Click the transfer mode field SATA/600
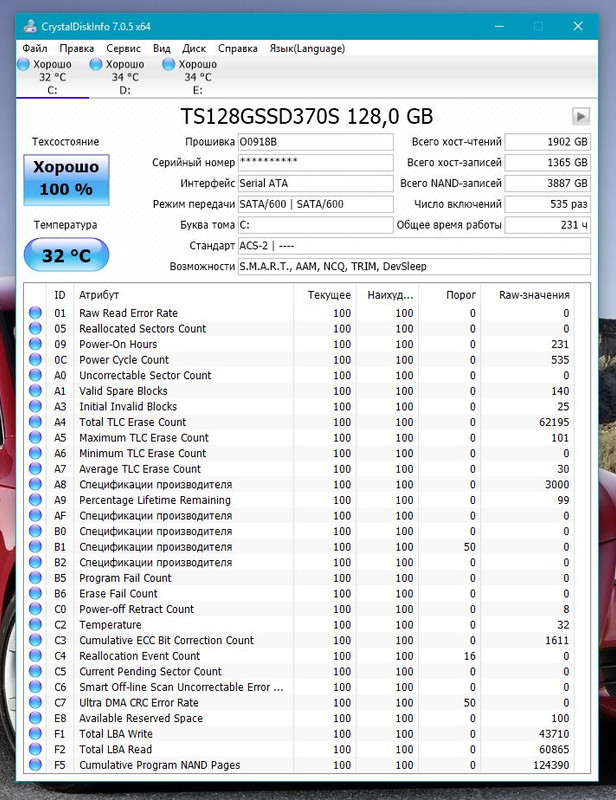Viewport: 616px width, 800px height. tap(316, 204)
